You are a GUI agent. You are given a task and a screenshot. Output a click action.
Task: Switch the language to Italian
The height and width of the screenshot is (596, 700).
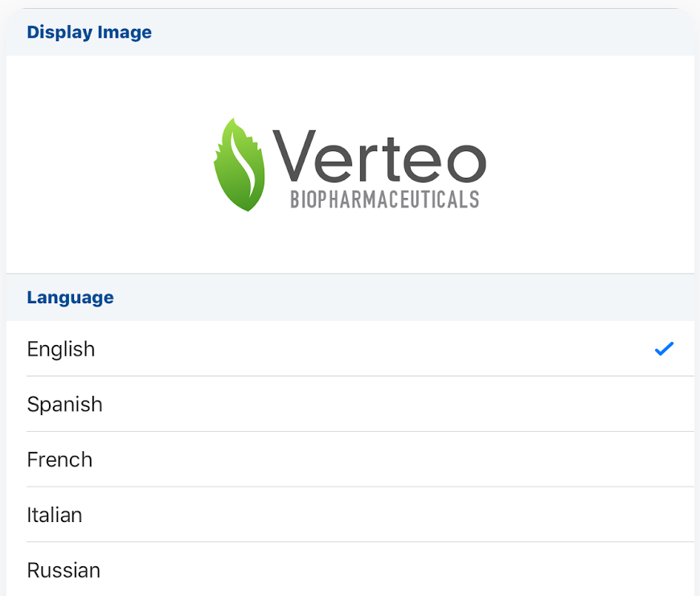55,515
